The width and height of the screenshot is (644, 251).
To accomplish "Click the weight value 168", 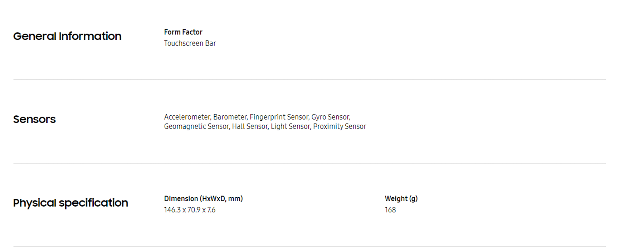I will [x=390, y=210].
